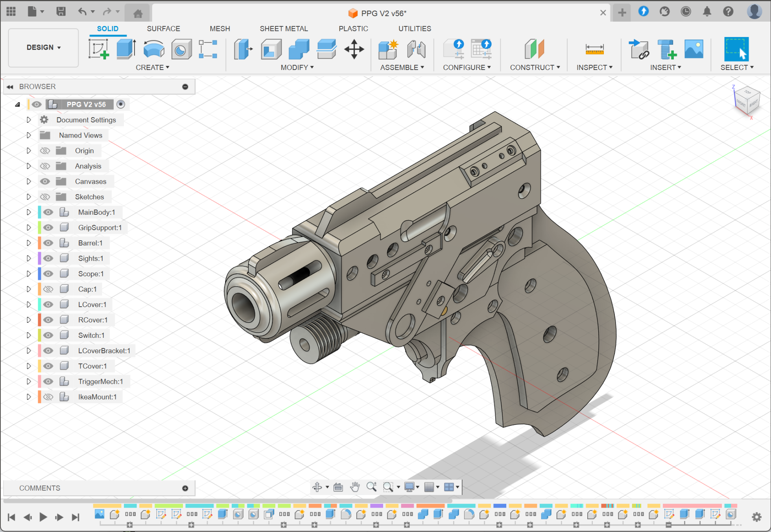Click the ViewCube in the viewport corner

746,100
